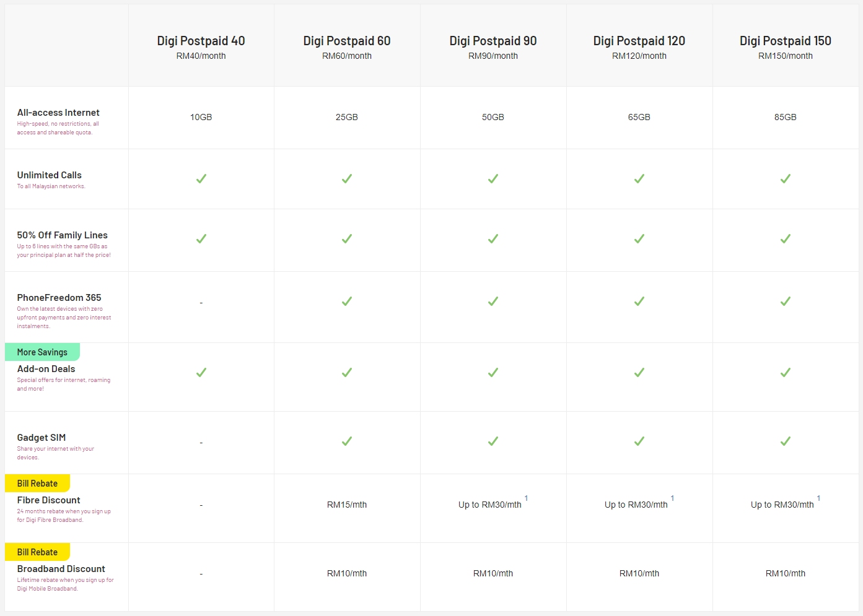Image resolution: width=863 pixels, height=616 pixels.
Task: Open footnote 1 on Postpaid 150 fibre discount
Action: pos(818,498)
